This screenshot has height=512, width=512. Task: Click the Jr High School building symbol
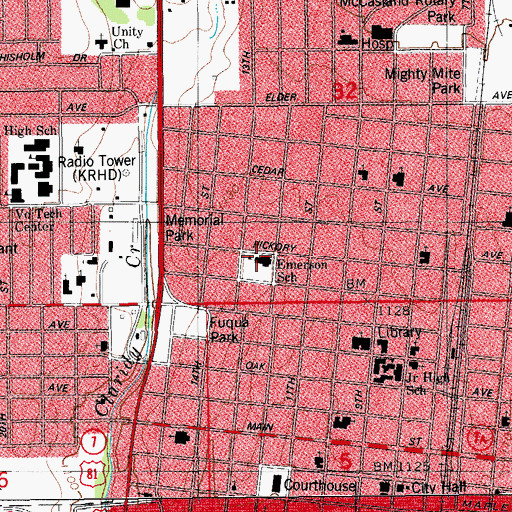tap(388, 369)
